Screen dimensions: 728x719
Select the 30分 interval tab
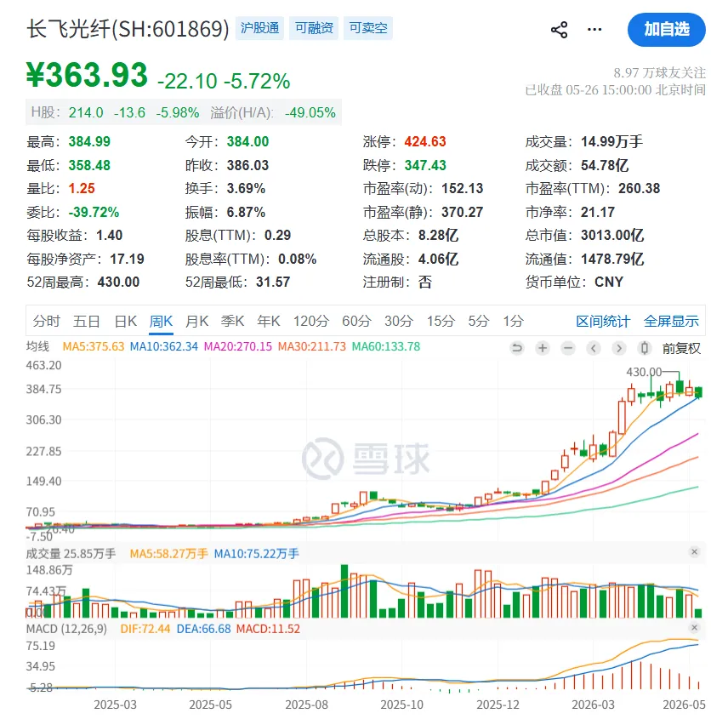[x=398, y=321]
